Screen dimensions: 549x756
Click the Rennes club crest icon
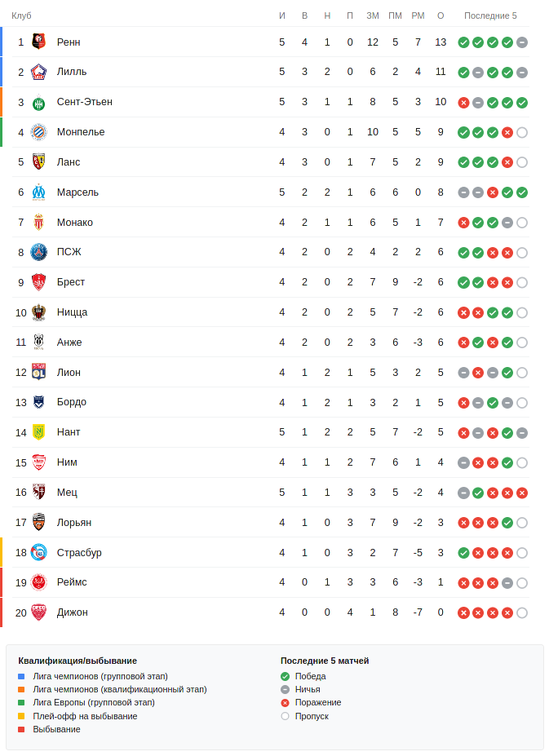tap(38, 42)
